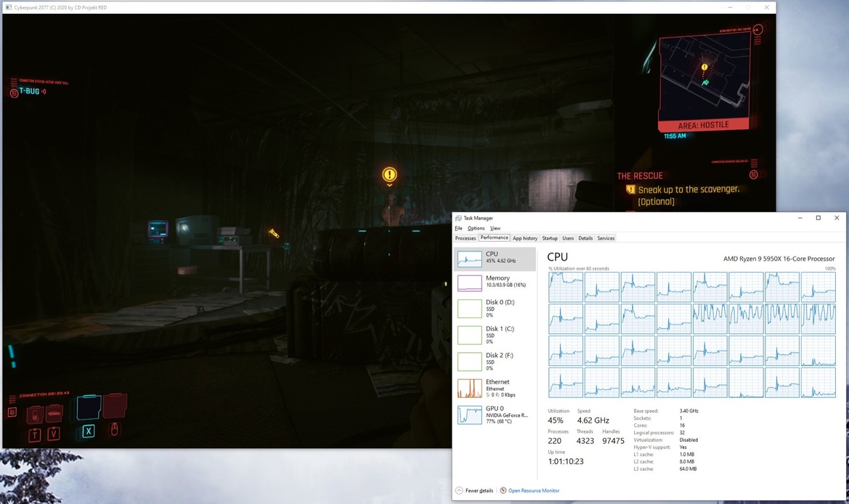Select the Memory entry in the sidebar
849x504 pixels.
click(495, 283)
